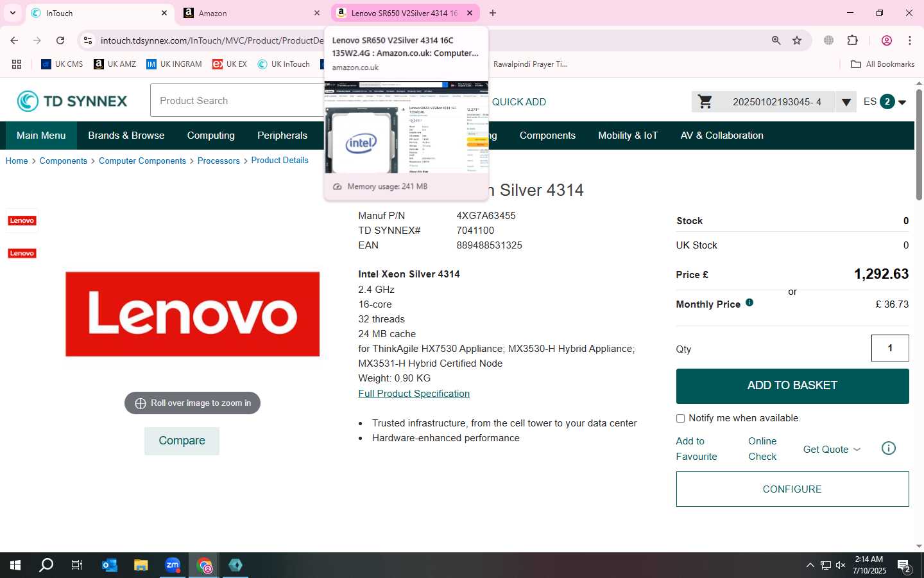924x578 pixels.
Task: Open UK CMS bookmark
Action: (62, 64)
